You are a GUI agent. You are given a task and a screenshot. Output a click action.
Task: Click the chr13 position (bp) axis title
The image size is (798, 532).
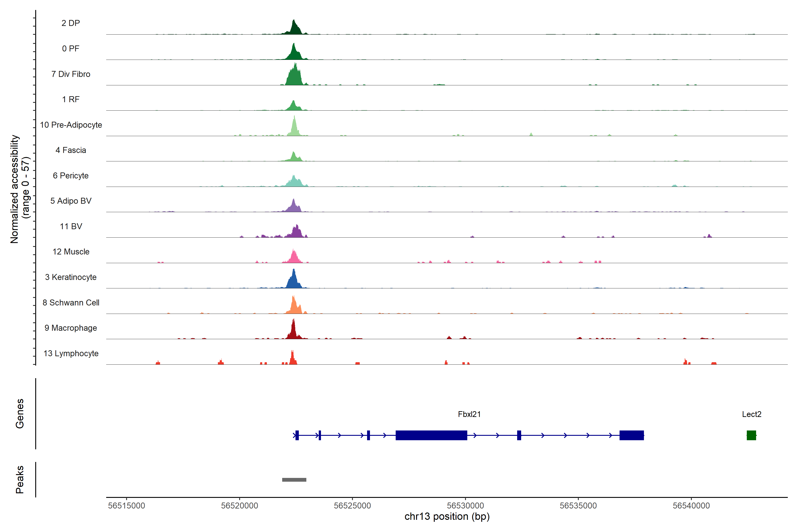point(447,516)
